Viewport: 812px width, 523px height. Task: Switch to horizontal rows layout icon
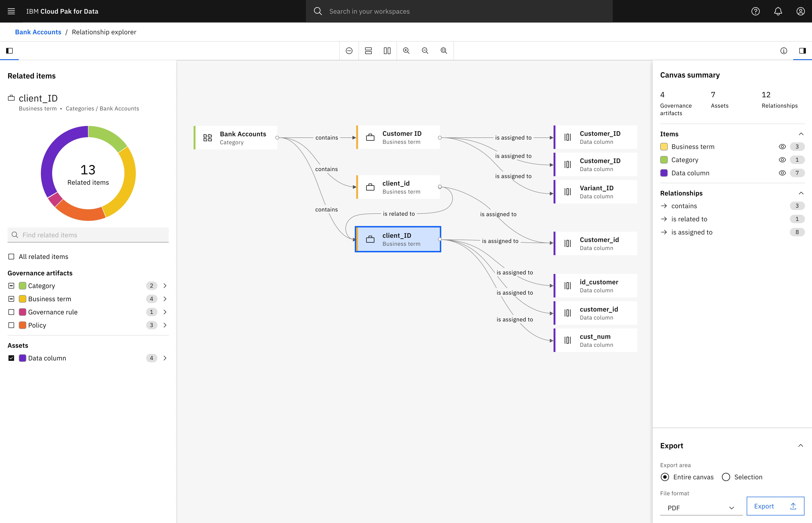[x=368, y=51]
